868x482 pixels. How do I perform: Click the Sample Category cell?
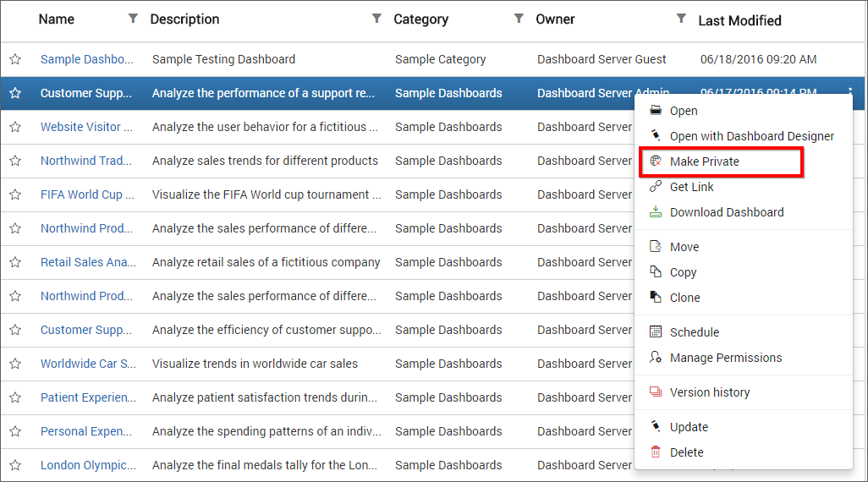point(440,59)
